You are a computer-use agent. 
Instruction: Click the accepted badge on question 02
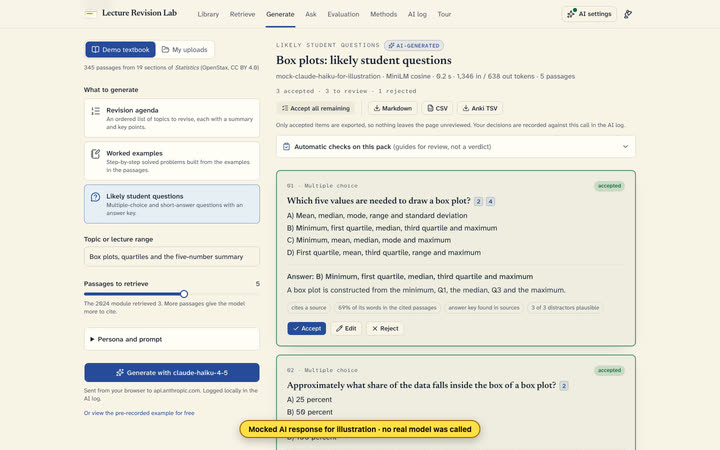[x=609, y=370]
